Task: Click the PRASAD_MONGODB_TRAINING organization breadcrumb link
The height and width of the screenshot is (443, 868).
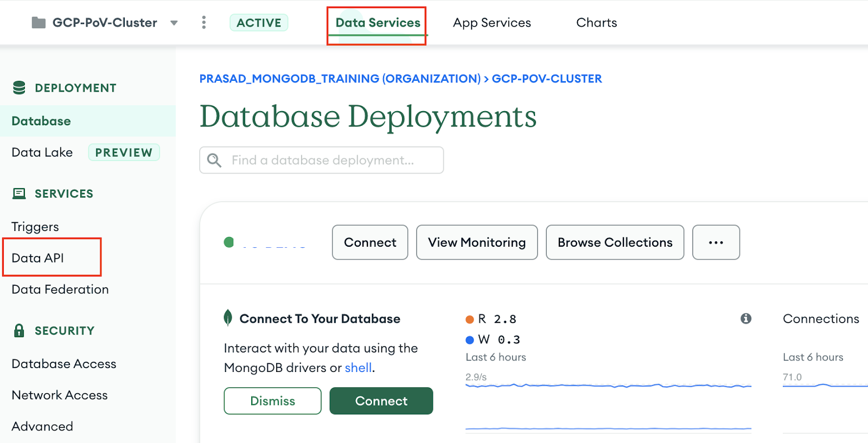Action: click(340, 79)
